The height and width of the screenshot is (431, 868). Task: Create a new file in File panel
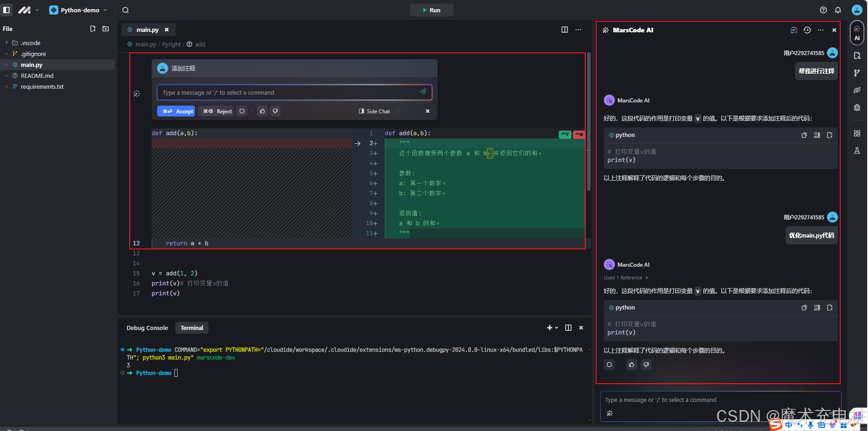[x=93, y=29]
